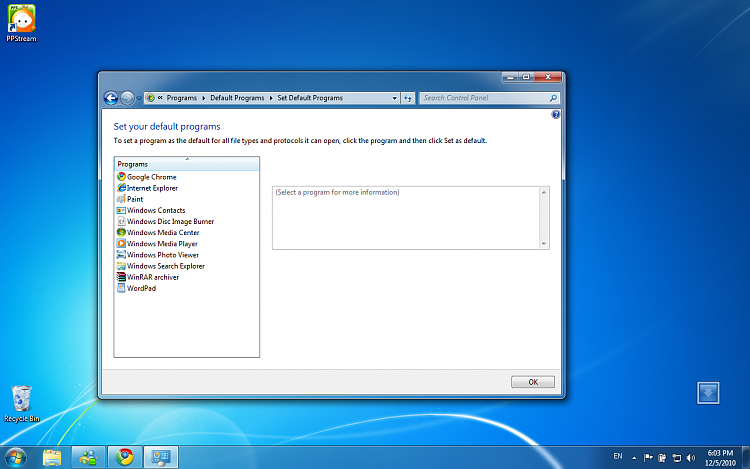
Task: Open the Help question mark icon
Action: (555, 114)
